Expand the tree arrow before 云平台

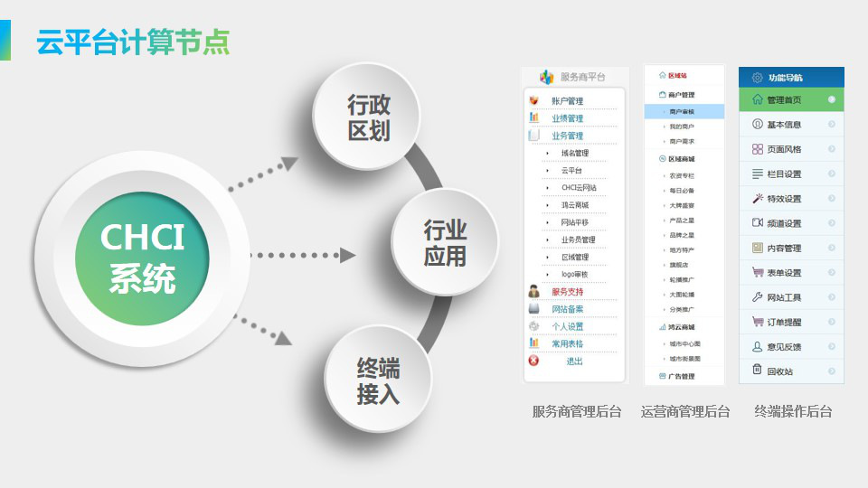tap(547, 170)
